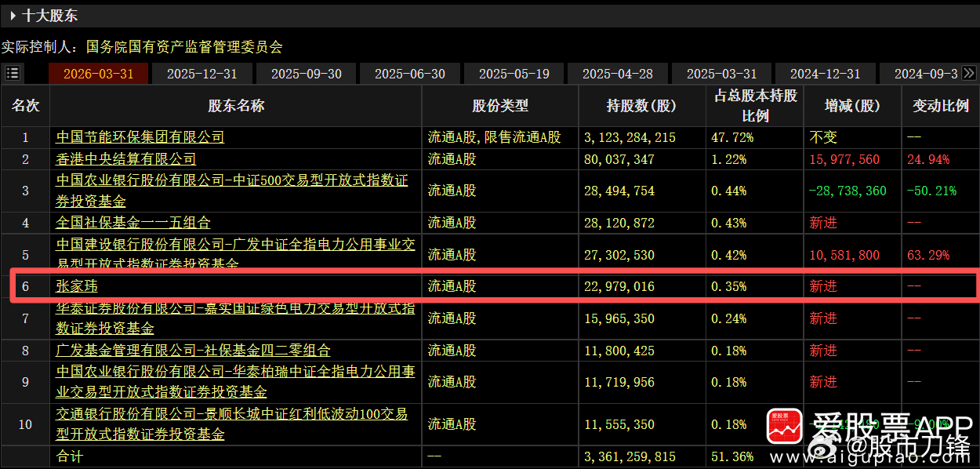Switch to the 2024-12-31 tab

coord(825,74)
